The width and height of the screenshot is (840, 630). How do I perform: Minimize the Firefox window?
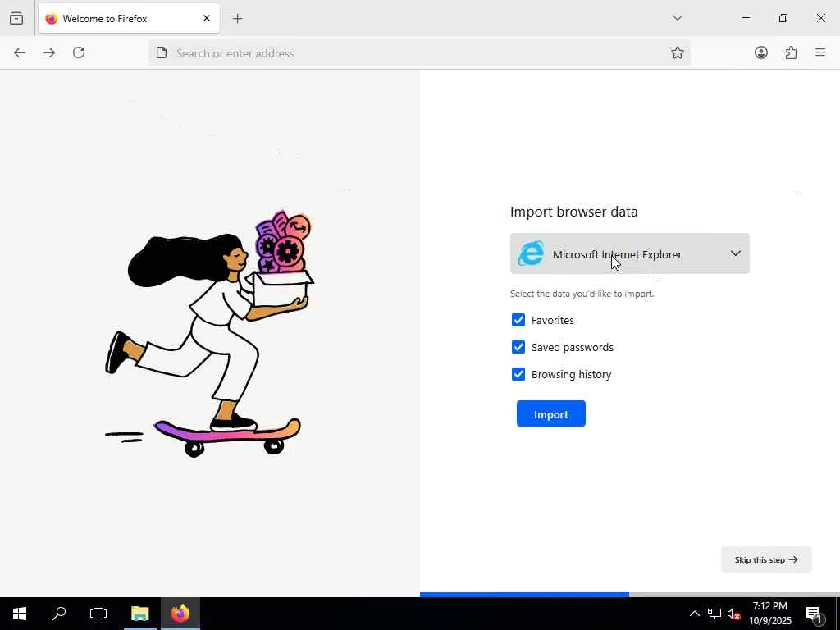click(x=745, y=18)
